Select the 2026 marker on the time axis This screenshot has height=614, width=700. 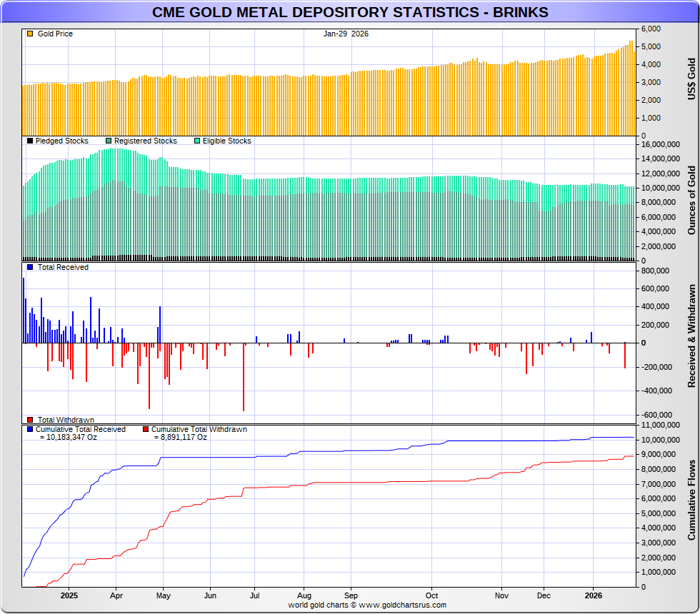tap(593, 595)
